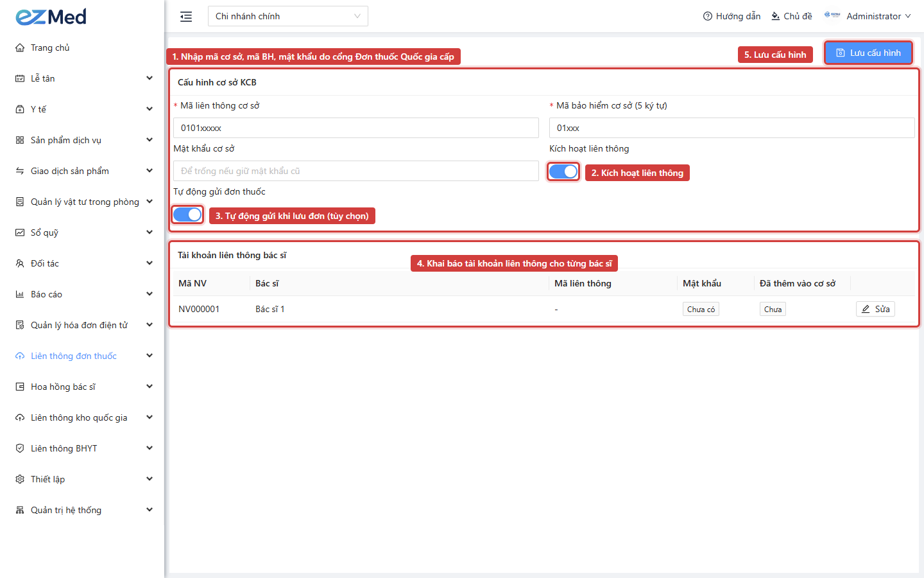The image size is (924, 578).
Task: Click the Giao dịch sản phẩm swap icon
Action: click(20, 171)
